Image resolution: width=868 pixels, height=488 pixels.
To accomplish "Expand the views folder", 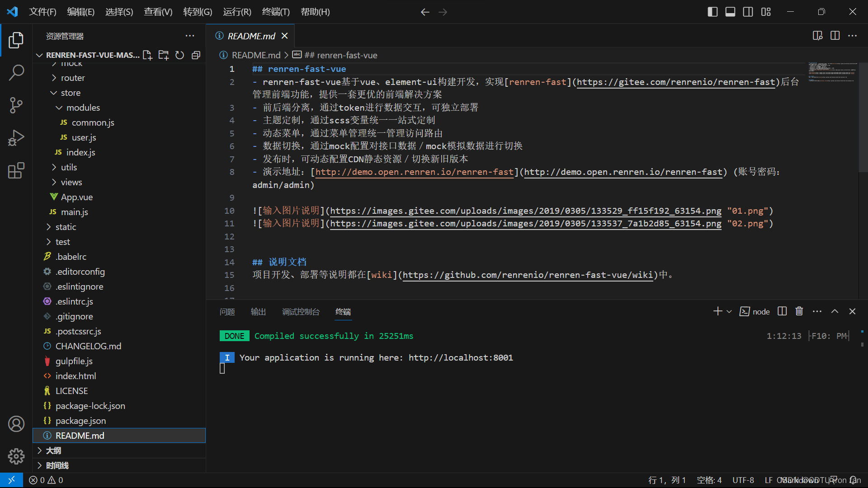I will pyautogui.click(x=119, y=182).
